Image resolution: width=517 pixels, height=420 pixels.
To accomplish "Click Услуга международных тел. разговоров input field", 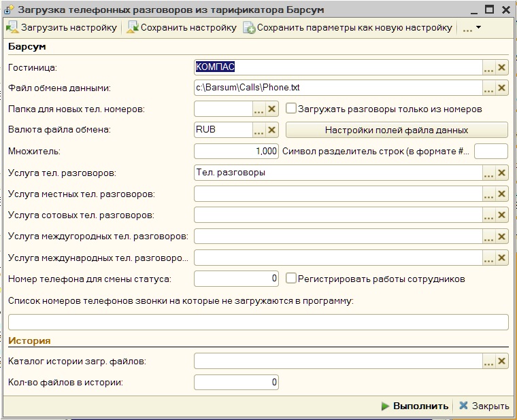I will [338, 258].
